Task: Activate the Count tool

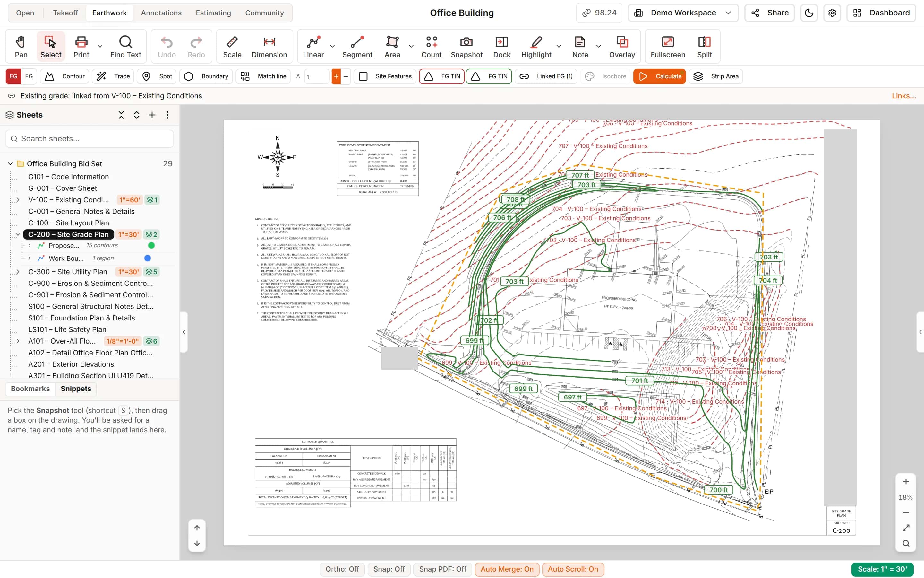Action: [432, 46]
